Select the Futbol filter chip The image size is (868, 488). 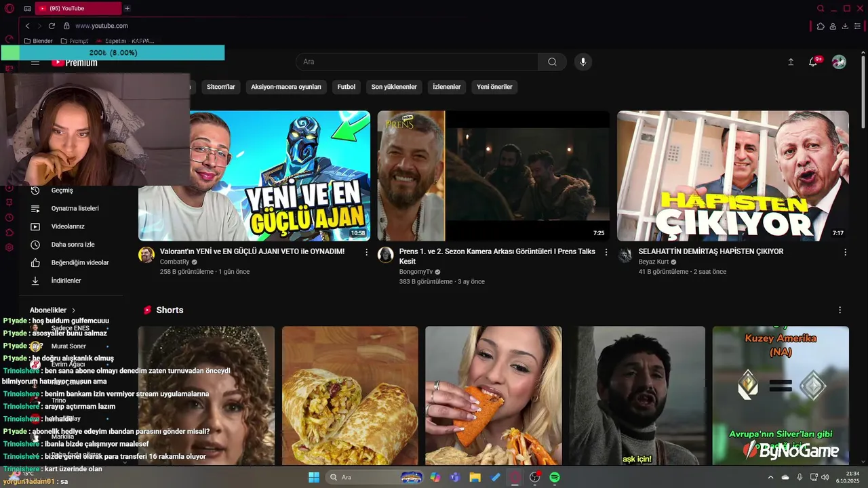pos(347,87)
